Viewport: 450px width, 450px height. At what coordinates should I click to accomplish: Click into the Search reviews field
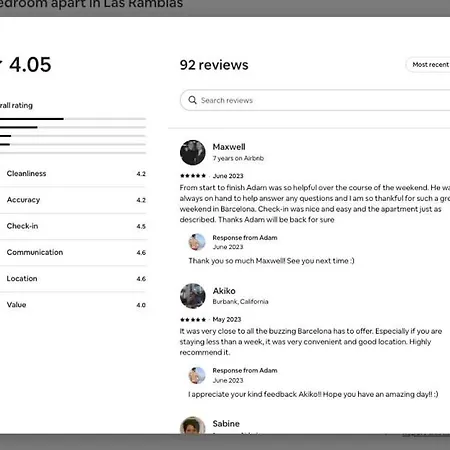[x=315, y=100]
